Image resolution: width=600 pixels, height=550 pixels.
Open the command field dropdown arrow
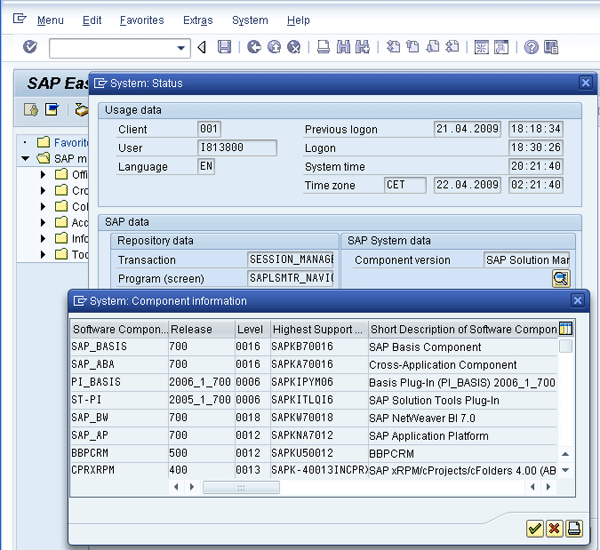(x=181, y=48)
